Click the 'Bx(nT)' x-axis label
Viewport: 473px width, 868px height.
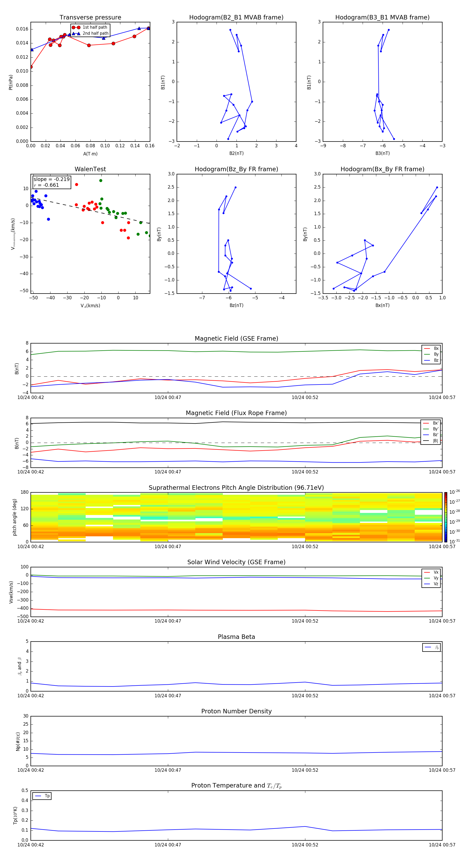click(x=382, y=305)
